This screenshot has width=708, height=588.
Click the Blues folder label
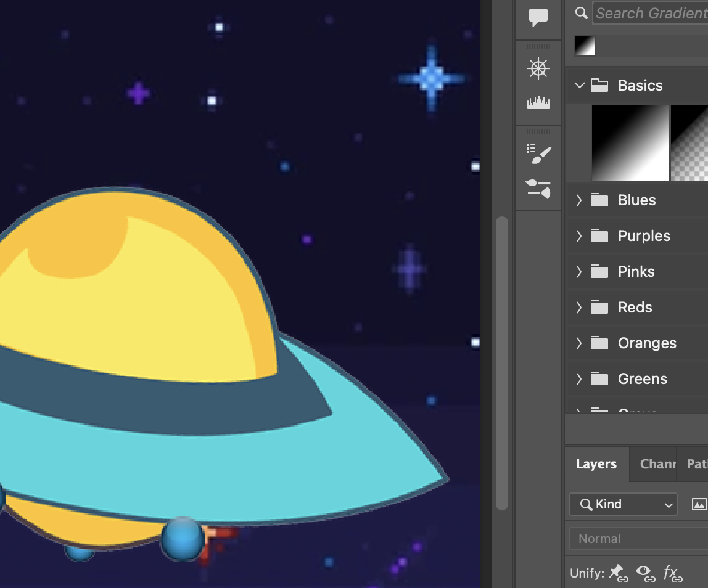(636, 200)
